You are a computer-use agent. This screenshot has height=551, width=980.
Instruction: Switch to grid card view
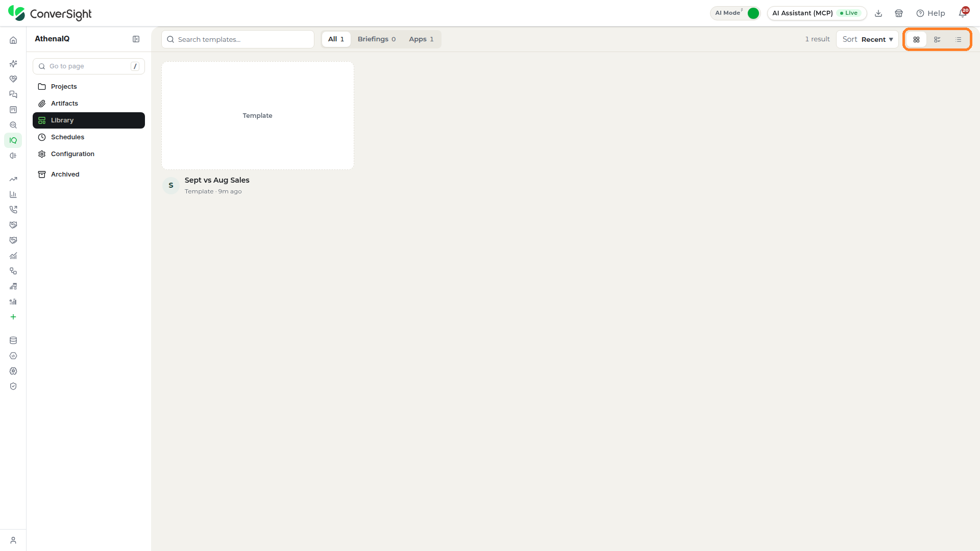(916, 39)
